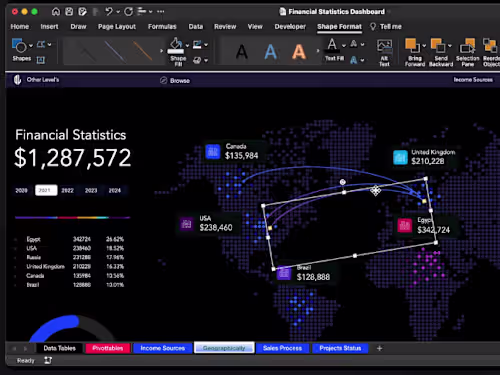Expand the shape styles gallery arrow
This screenshot has height=375, width=500.
click(162, 51)
